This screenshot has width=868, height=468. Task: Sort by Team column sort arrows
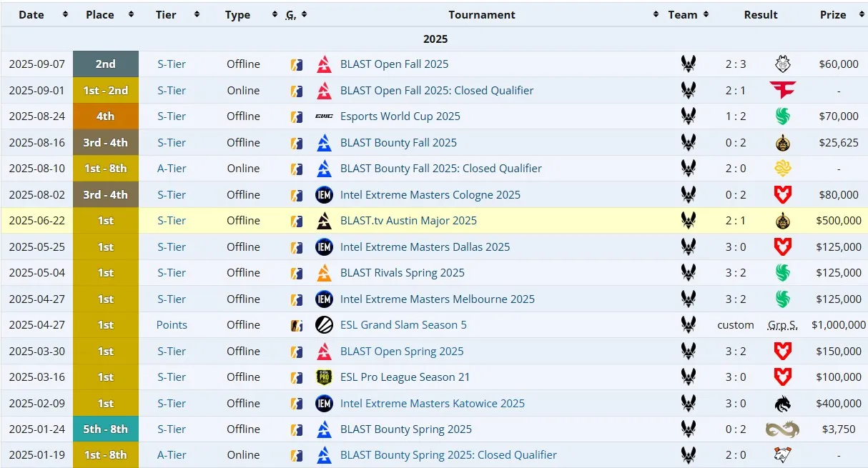point(706,14)
